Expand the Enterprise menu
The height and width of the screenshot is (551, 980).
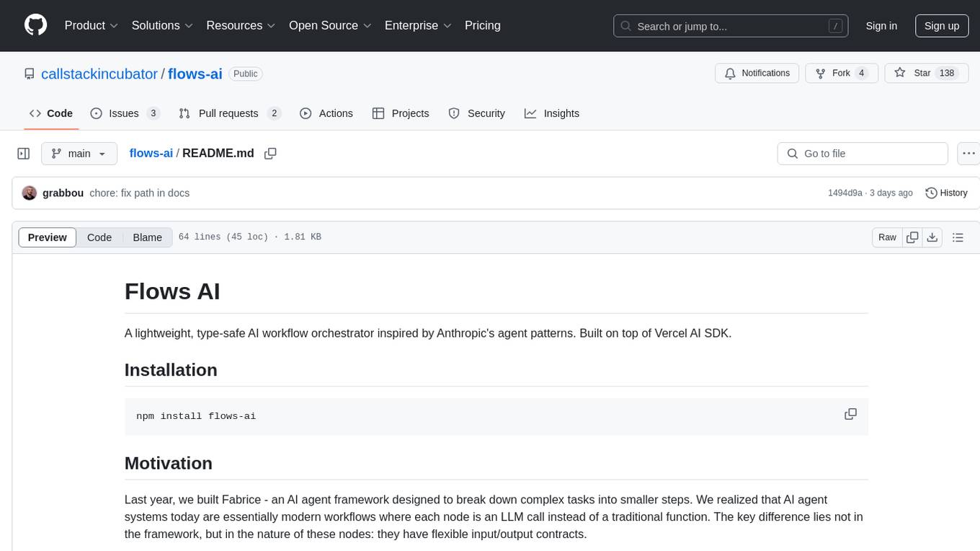[418, 25]
